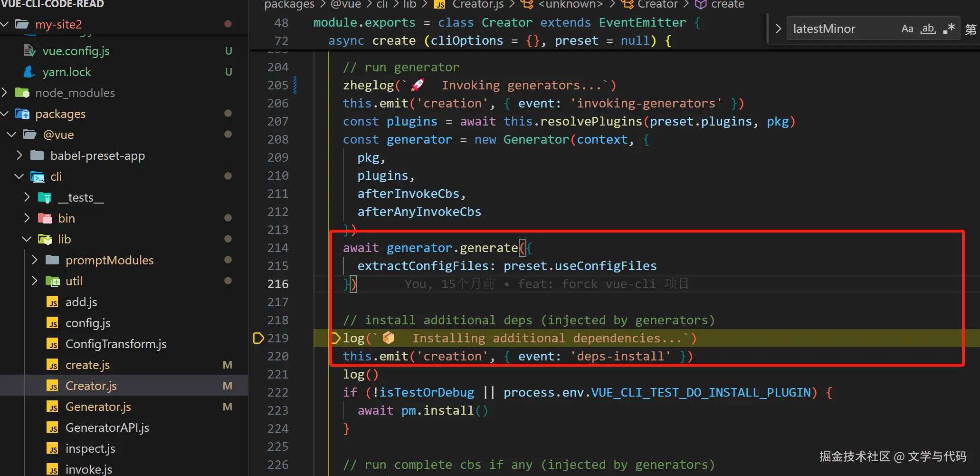Toggle Match Whole Word (ab) in find widget
The height and width of the screenshot is (476, 980).
click(928, 29)
